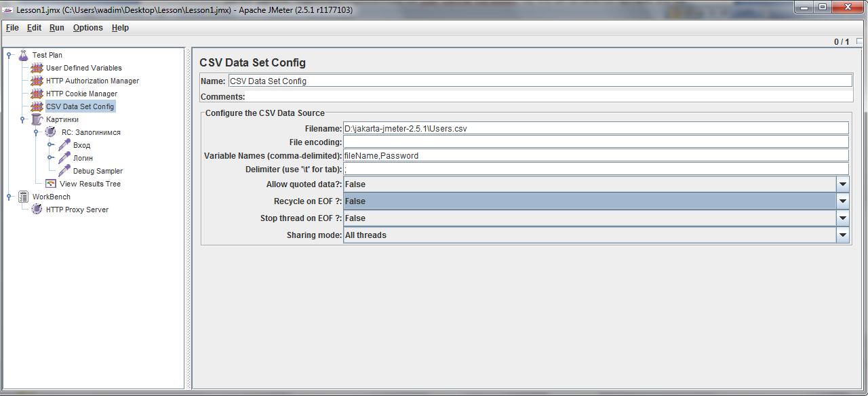Image resolution: width=868 pixels, height=396 pixels.
Task: Select RC: Залогинимся tree item
Action: (x=91, y=132)
